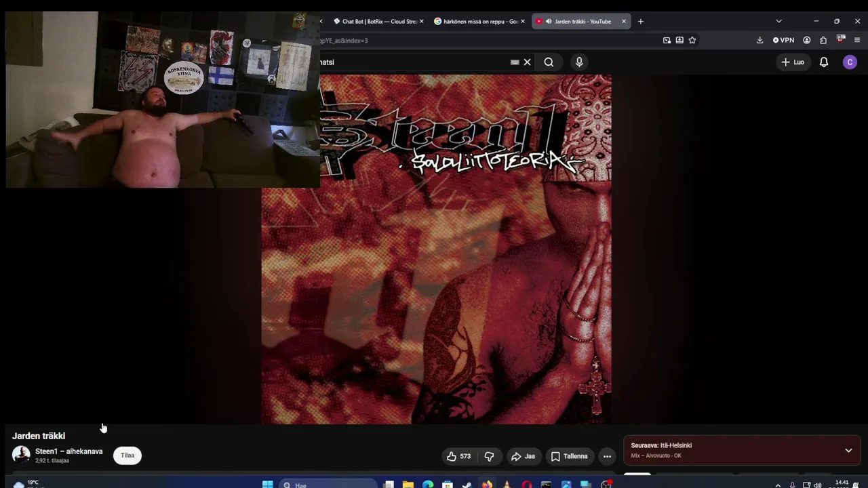Open the browser downloads panel

(759, 40)
